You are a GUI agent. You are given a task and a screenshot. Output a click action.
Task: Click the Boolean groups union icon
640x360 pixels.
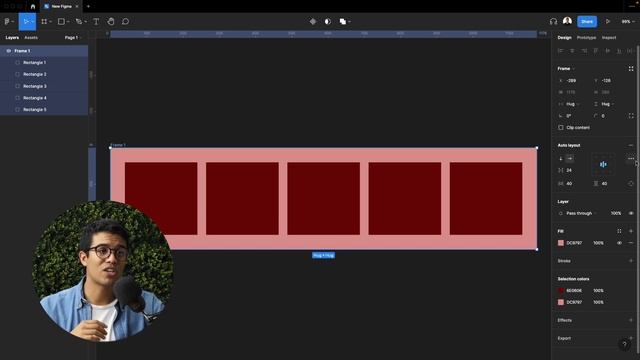(343, 22)
